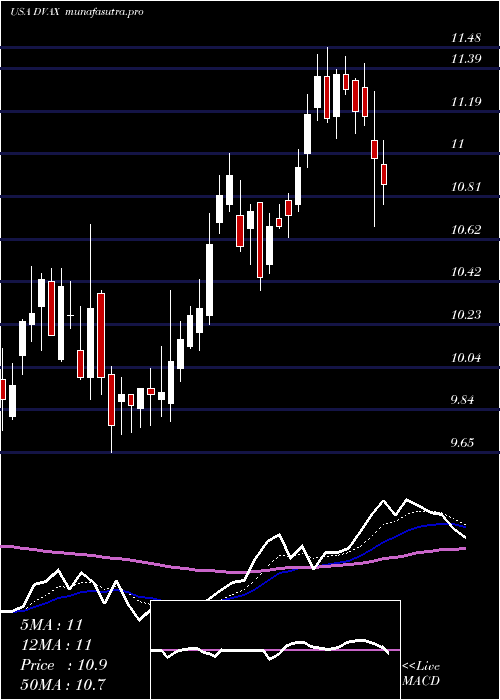Viewport: 500px width, 700px height.
Task: Click the 50MA : 10.7 value
Action: (x=62, y=684)
